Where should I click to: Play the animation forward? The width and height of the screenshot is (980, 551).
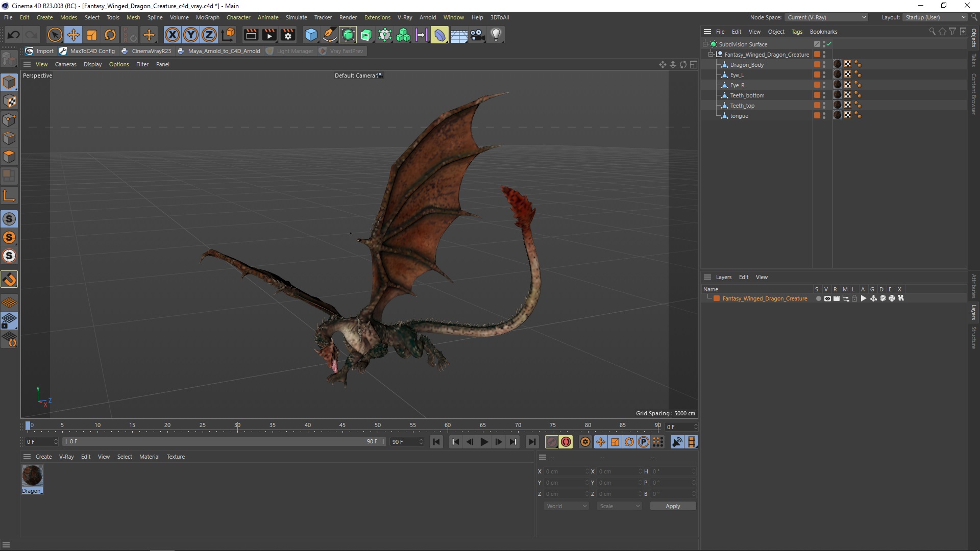click(x=484, y=442)
